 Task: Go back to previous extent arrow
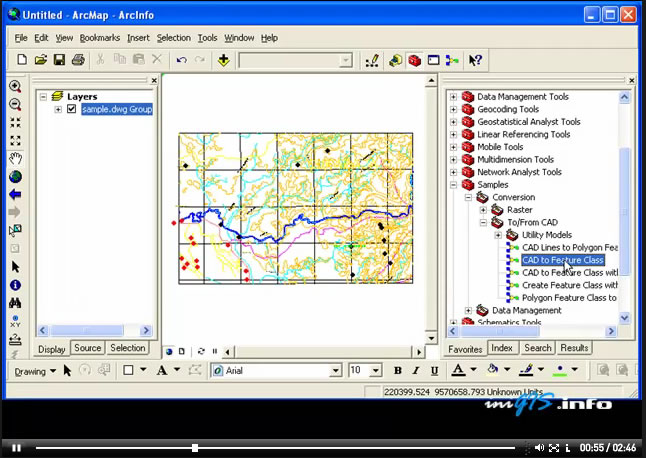coord(15,194)
